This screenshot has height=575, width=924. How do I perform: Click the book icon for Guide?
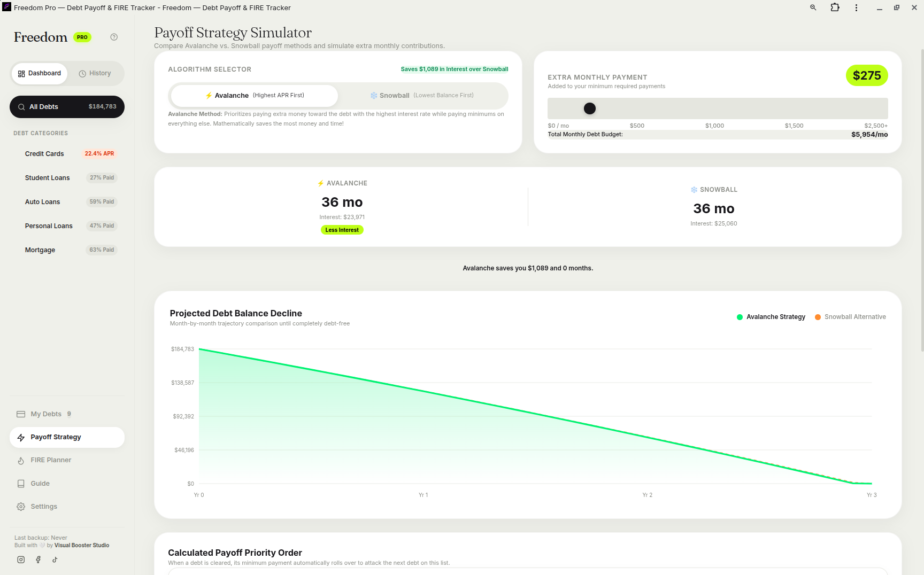(21, 484)
